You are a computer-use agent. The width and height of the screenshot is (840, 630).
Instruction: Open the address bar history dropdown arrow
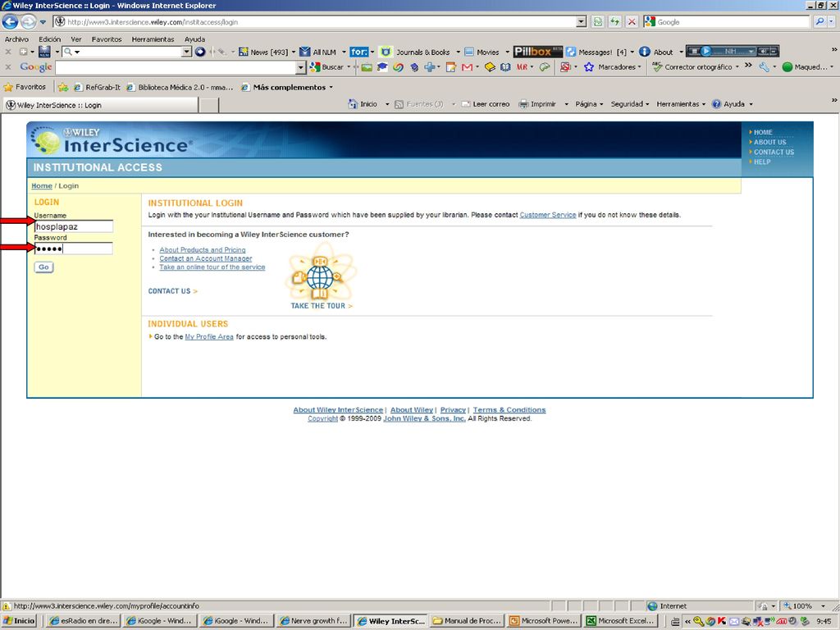pos(582,22)
